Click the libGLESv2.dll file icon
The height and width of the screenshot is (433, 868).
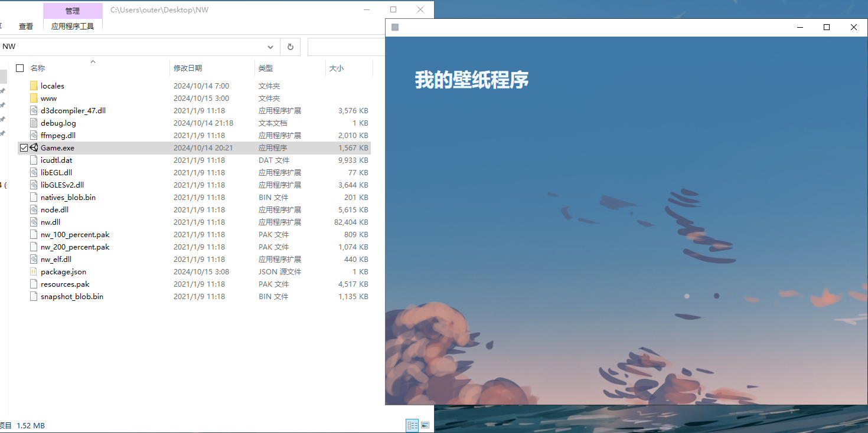click(x=34, y=185)
